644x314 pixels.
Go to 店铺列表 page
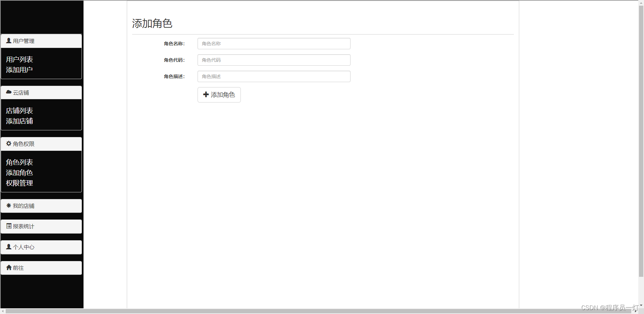(x=19, y=111)
